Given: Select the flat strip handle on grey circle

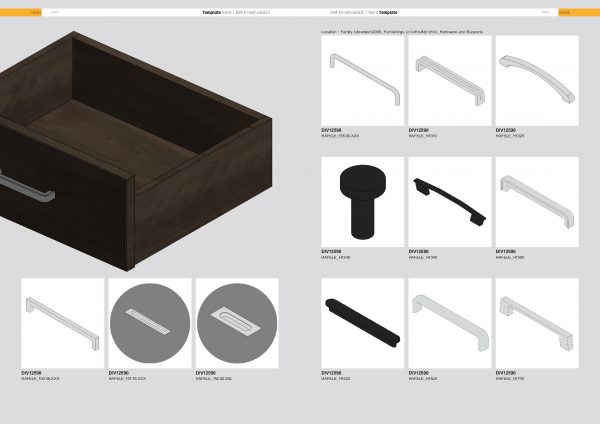Looking at the screenshot, I should tap(149, 322).
